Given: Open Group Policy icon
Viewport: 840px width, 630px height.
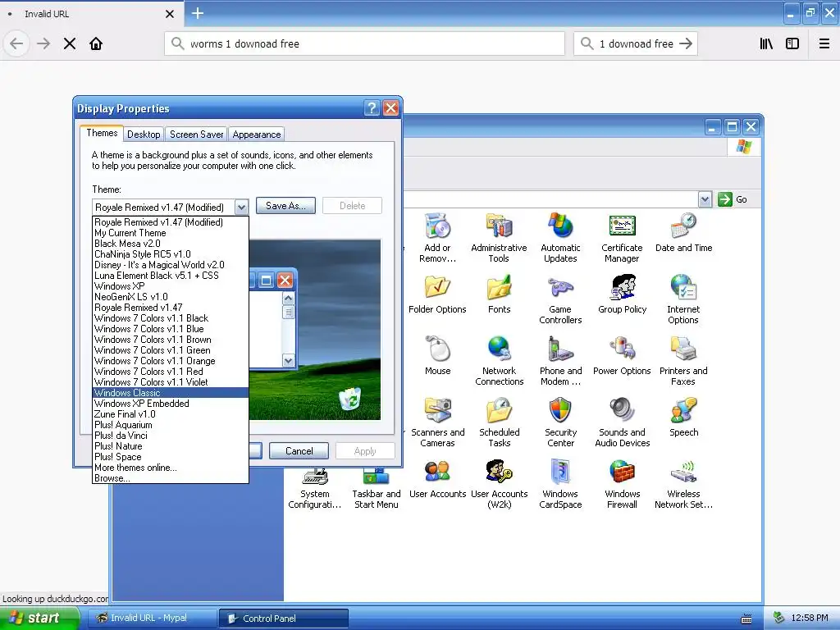Looking at the screenshot, I should [x=622, y=294].
